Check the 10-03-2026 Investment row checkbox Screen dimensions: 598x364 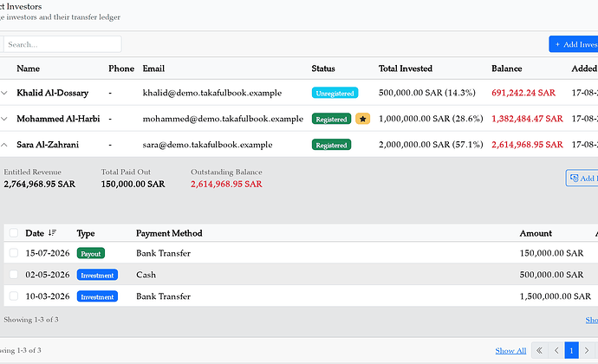pyautogui.click(x=14, y=296)
